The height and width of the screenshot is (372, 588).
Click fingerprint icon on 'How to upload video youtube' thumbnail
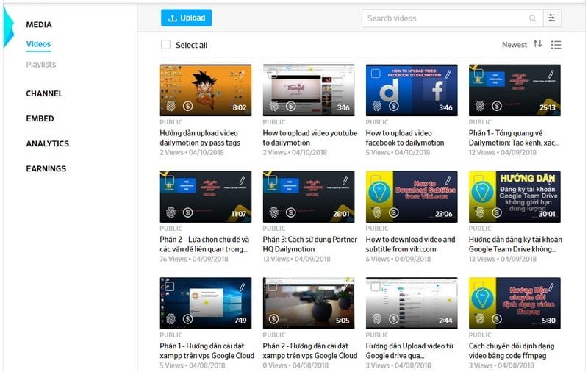[x=274, y=106]
